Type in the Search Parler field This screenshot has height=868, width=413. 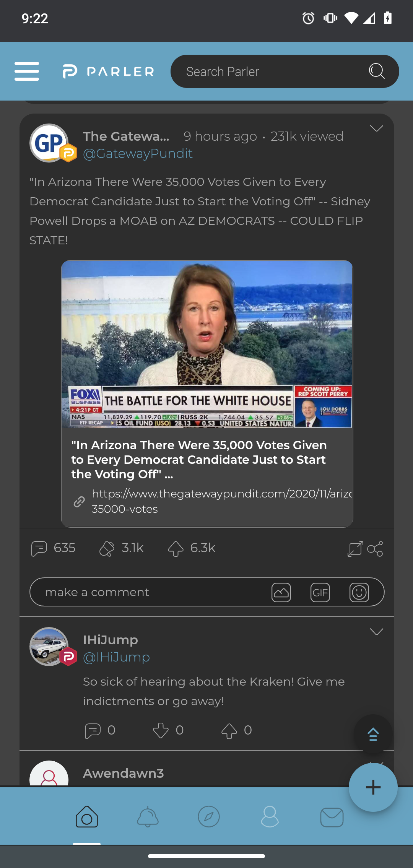click(x=268, y=71)
